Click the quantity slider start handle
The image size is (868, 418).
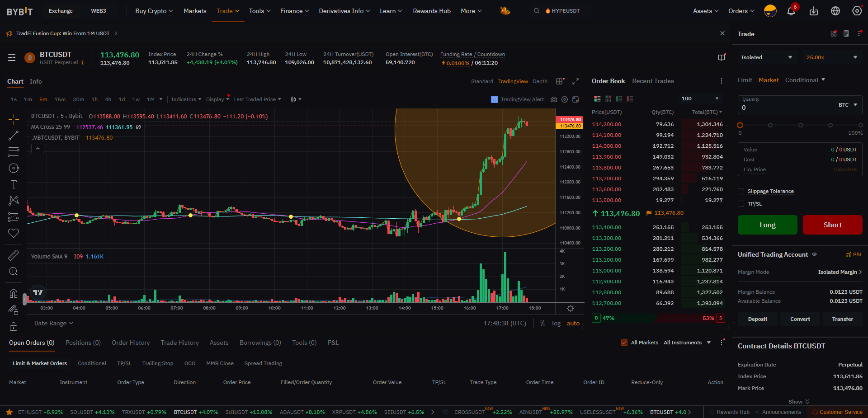pyautogui.click(x=740, y=125)
